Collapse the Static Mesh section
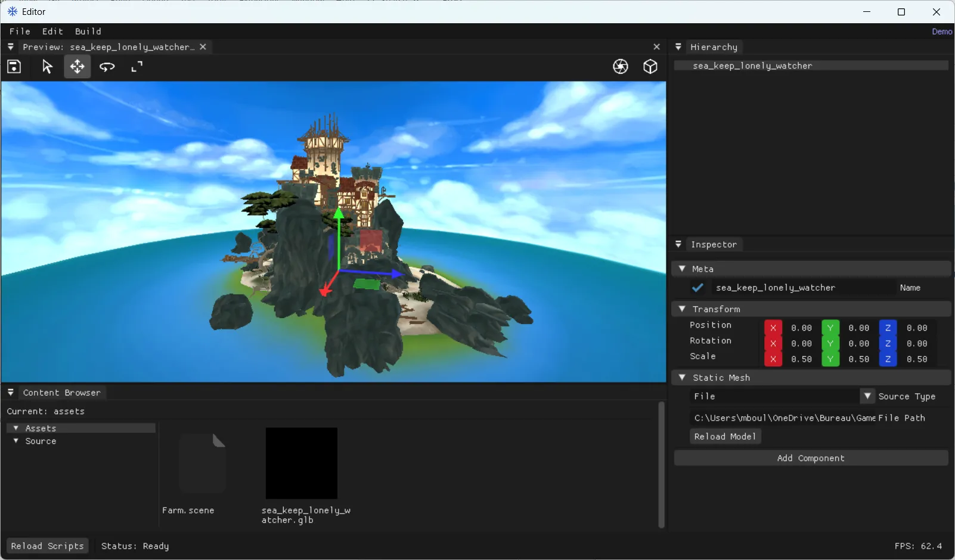This screenshot has width=955, height=560. [x=682, y=378]
